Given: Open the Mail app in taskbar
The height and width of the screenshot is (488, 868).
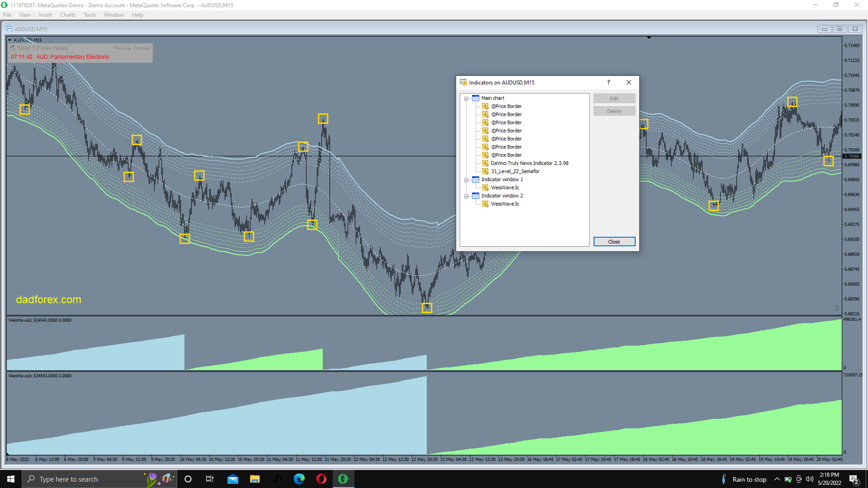Looking at the screenshot, I should (233, 479).
